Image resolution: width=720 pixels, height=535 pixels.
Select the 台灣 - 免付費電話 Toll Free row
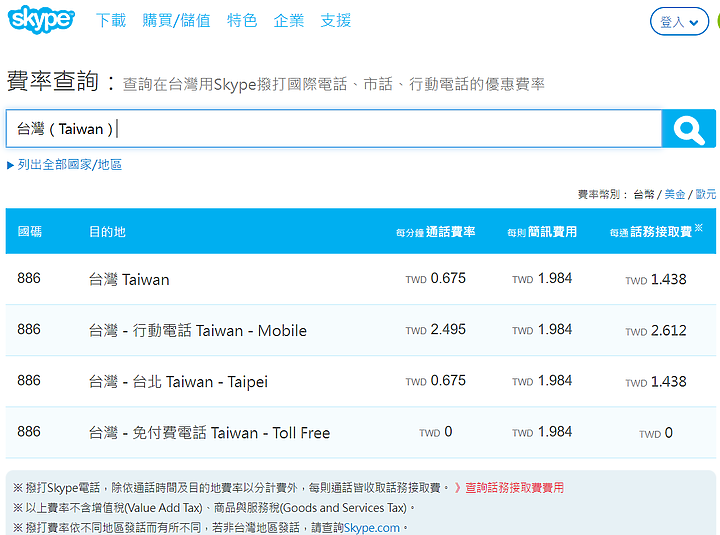(360, 432)
